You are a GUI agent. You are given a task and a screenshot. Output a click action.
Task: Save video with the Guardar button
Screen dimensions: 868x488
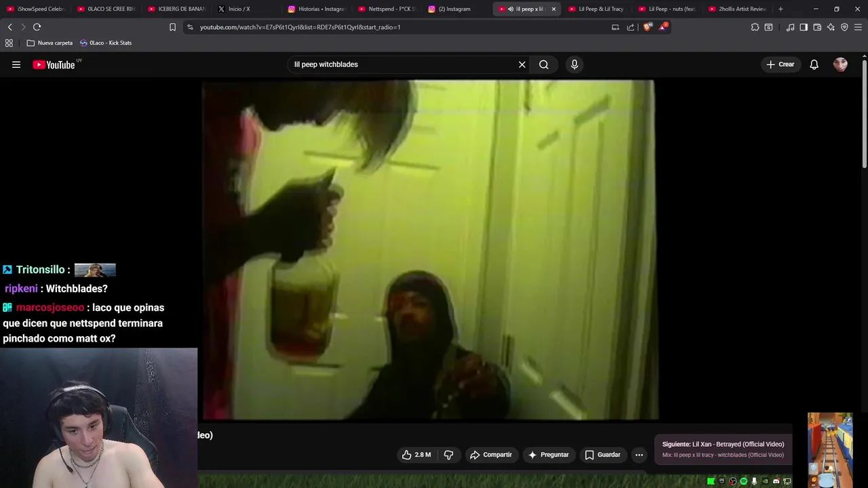[x=602, y=455]
